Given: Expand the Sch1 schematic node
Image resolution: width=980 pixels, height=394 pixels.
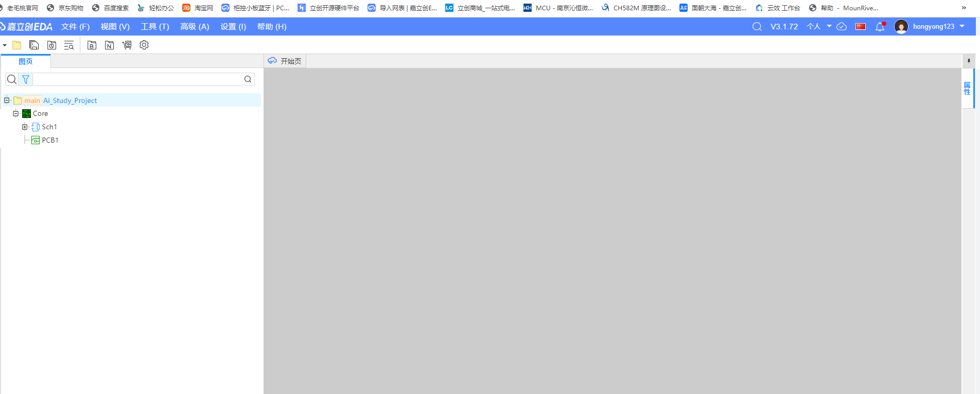Looking at the screenshot, I should pyautogui.click(x=25, y=127).
